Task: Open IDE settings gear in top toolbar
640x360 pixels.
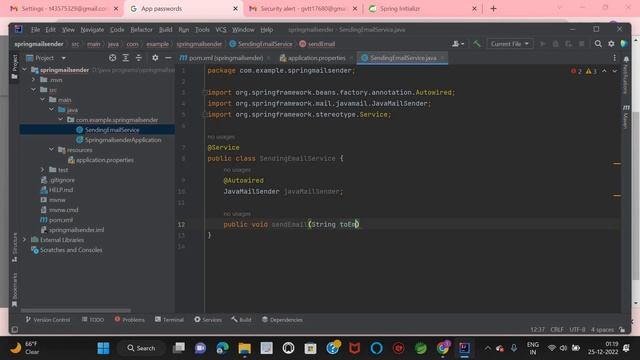Action: (x=611, y=44)
